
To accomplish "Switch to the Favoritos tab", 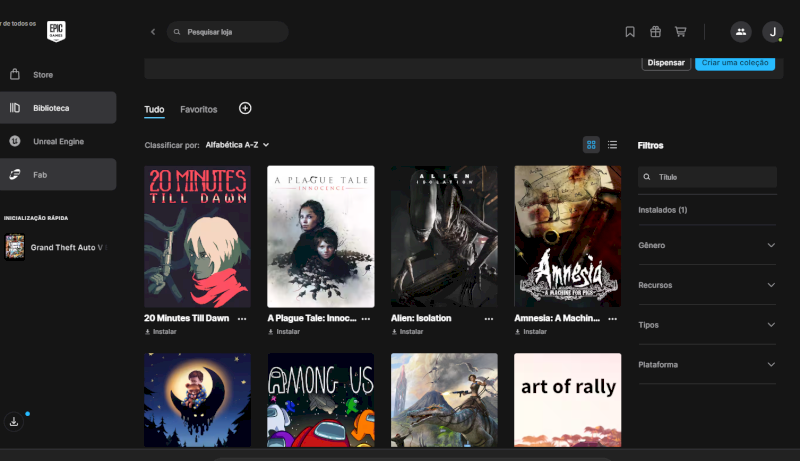I will pyautogui.click(x=199, y=109).
